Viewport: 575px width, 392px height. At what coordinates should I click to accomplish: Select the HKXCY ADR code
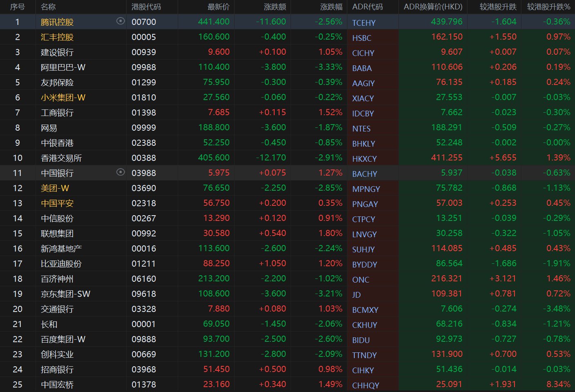365,159
